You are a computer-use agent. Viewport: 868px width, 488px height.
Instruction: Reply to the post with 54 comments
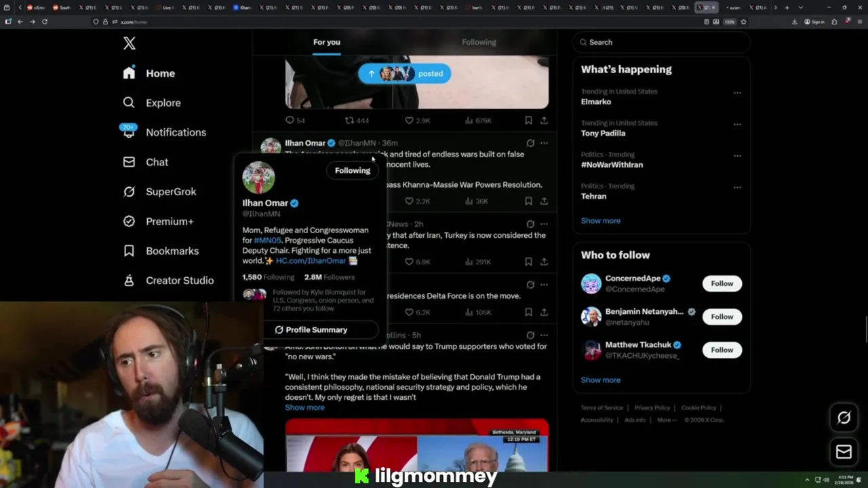296,121
